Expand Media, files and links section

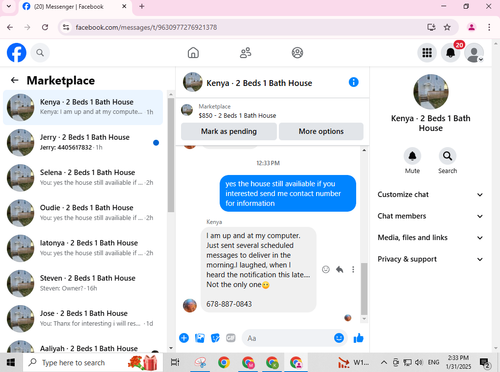tap(430, 238)
